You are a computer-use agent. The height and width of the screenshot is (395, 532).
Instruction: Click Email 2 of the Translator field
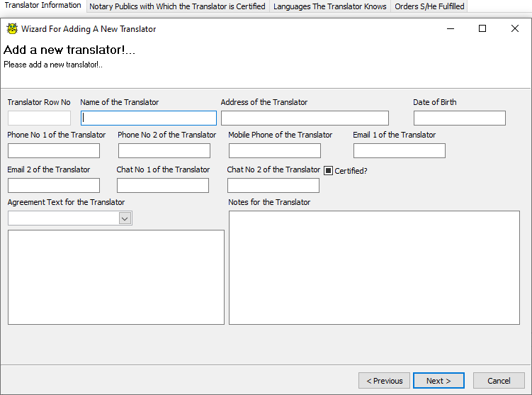point(54,185)
